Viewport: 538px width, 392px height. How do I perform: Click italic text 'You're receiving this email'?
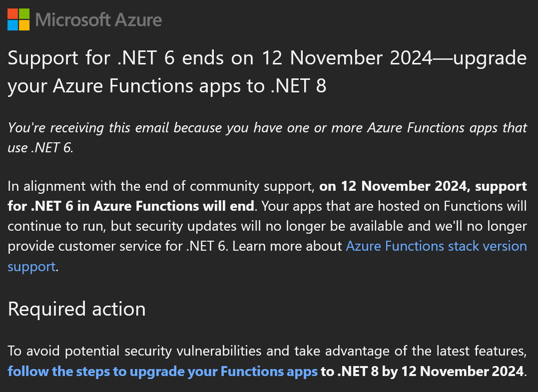pos(88,128)
